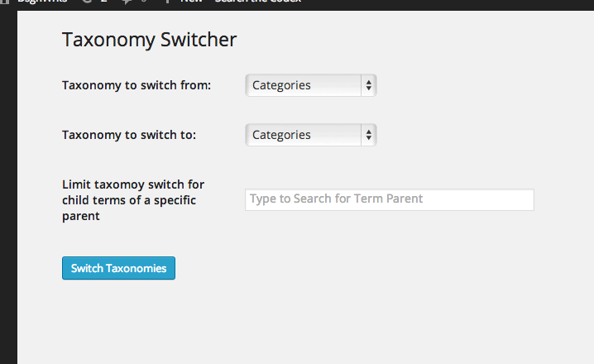Click the pending comments count 0
Viewport: 594px width, 364px height.
pos(144,1)
